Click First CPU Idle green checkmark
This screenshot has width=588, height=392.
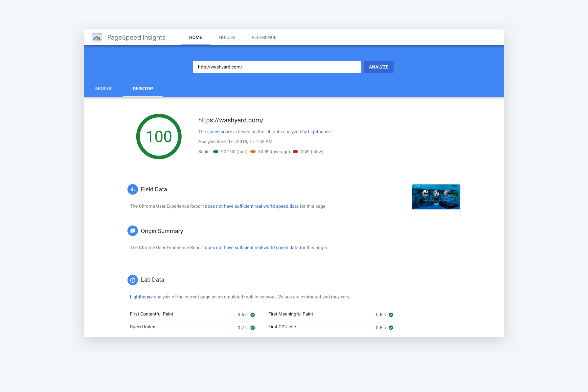click(391, 328)
